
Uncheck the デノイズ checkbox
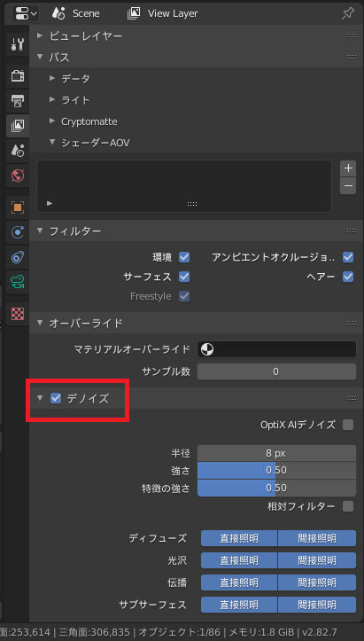pos(56,398)
